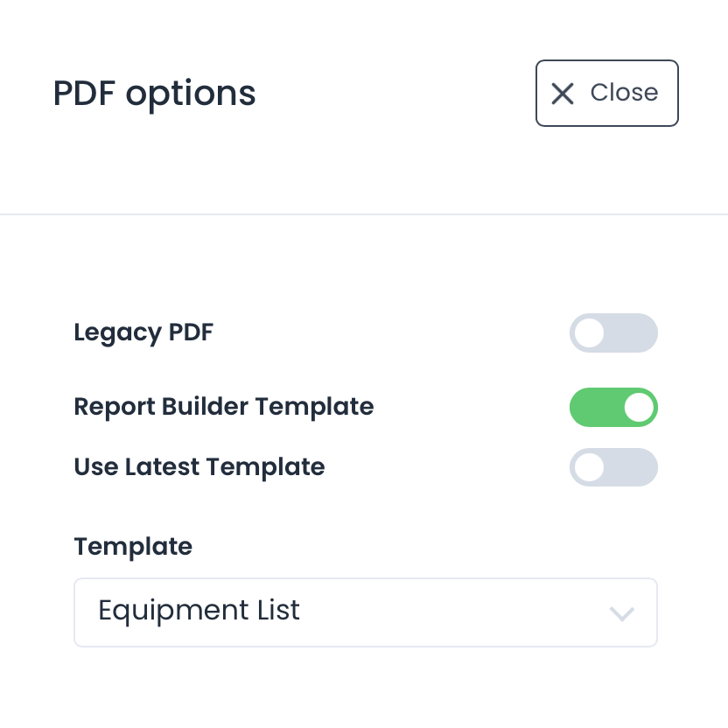Disable the Report Builder Template toggle

[x=613, y=408]
